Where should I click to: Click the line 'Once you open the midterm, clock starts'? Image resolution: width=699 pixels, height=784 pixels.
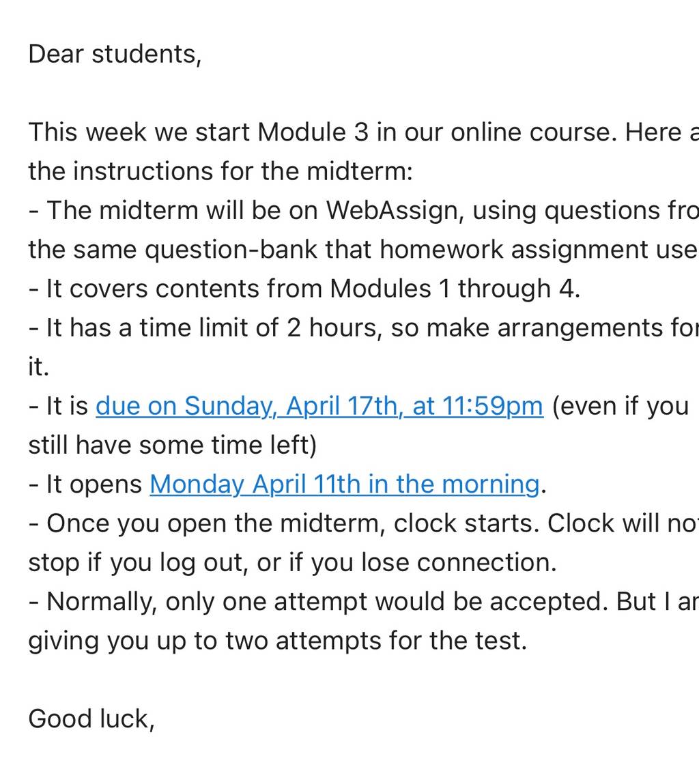[364, 523]
